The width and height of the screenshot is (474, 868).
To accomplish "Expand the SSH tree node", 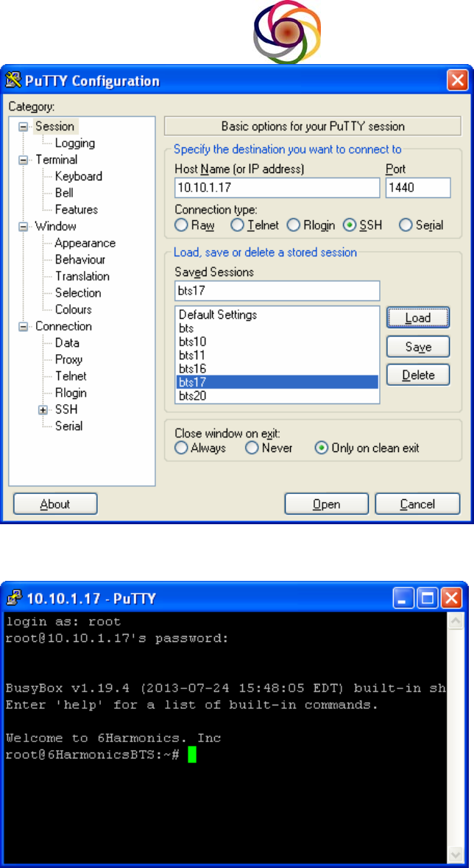I will tap(43, 409).
